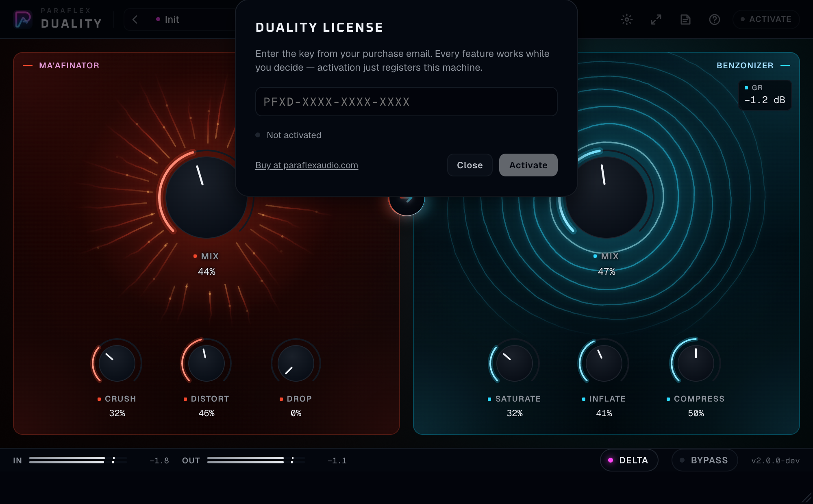Click the DROP 0% value

(296, 413)
